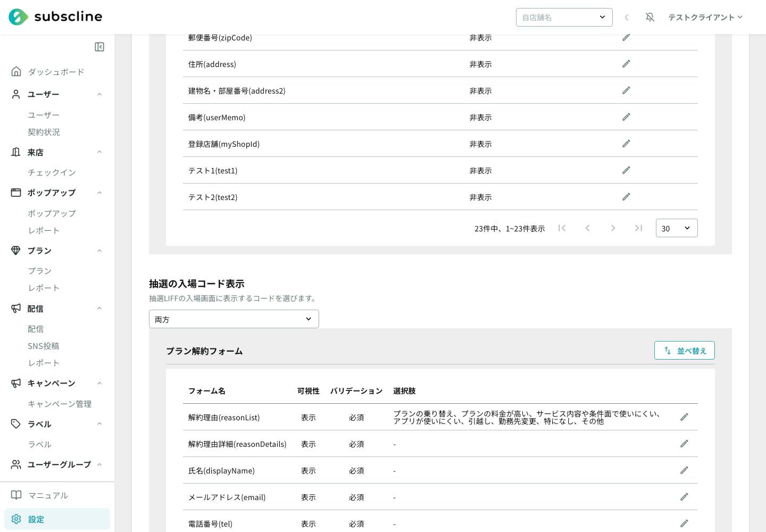Click the マニュアル book icon
Image resolution: width=766 pixels, height=532 pixels.
16,495
